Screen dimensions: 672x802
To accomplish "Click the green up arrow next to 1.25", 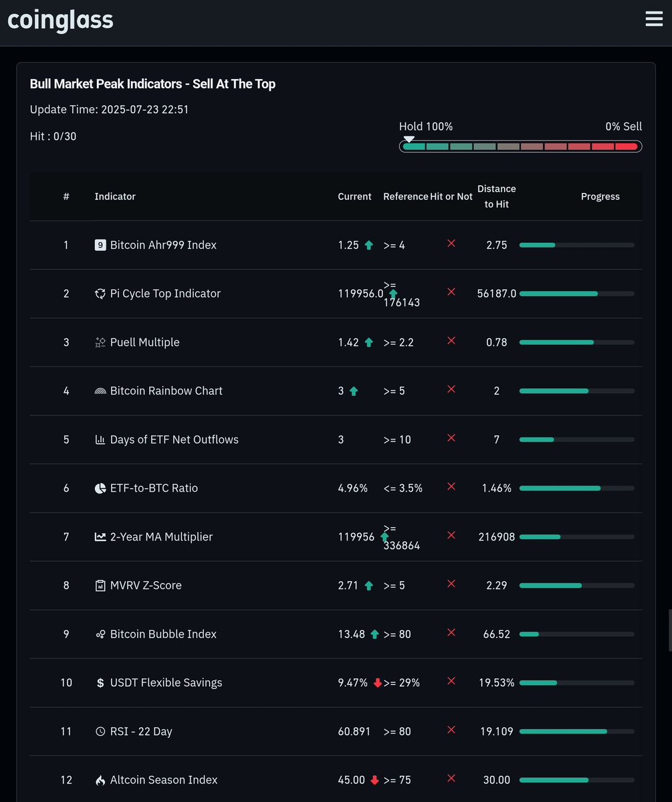I will coord(368,245).
